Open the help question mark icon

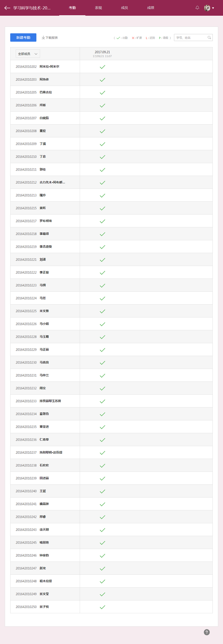[207, 632]
